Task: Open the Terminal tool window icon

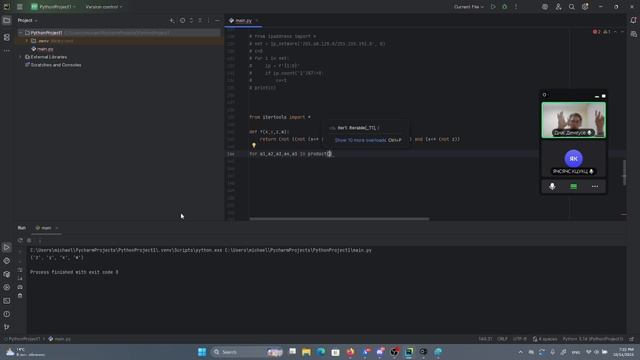Action: coord(7,301)
